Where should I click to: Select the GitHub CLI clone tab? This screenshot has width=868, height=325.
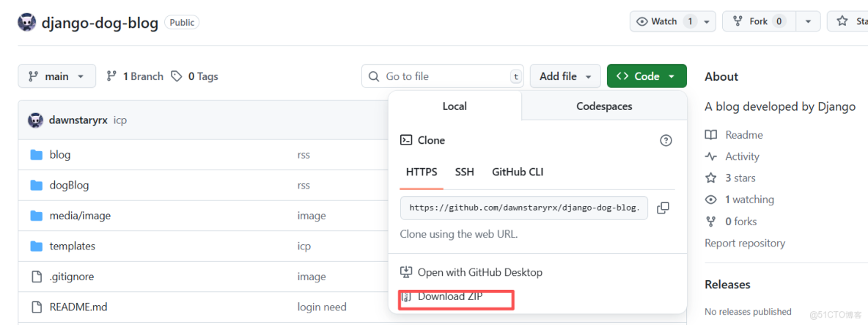tap(518, 172)
